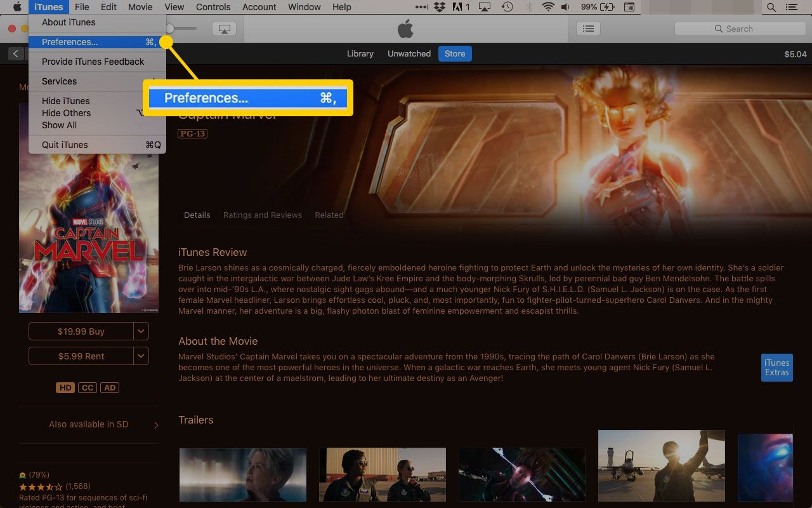Play the trailer showing fighter jet at sunset

coord(662,465)
